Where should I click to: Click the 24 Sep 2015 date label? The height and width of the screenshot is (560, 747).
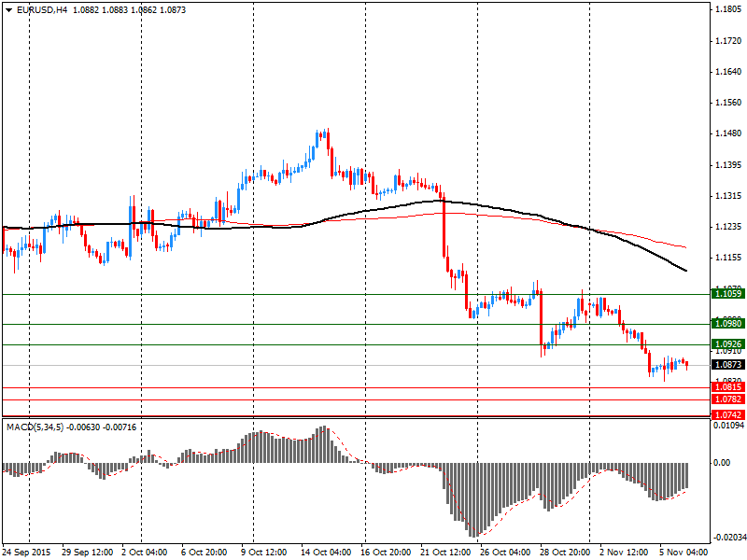[26, 553]
